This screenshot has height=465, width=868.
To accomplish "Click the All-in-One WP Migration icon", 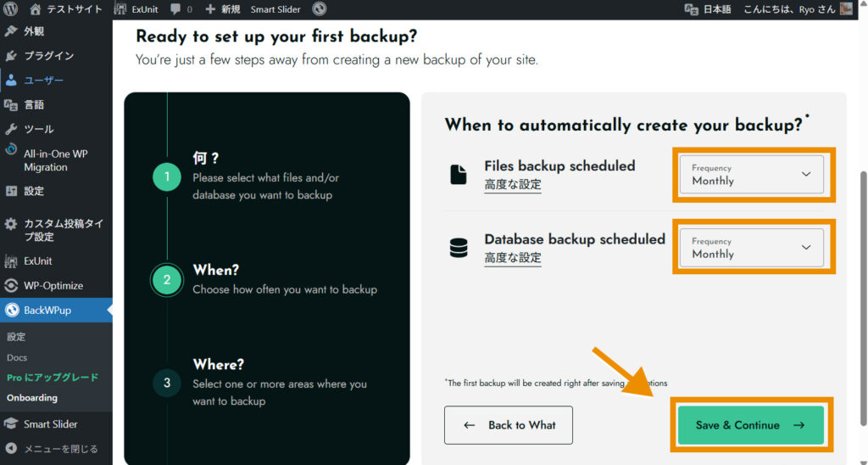I will (11, 149).
